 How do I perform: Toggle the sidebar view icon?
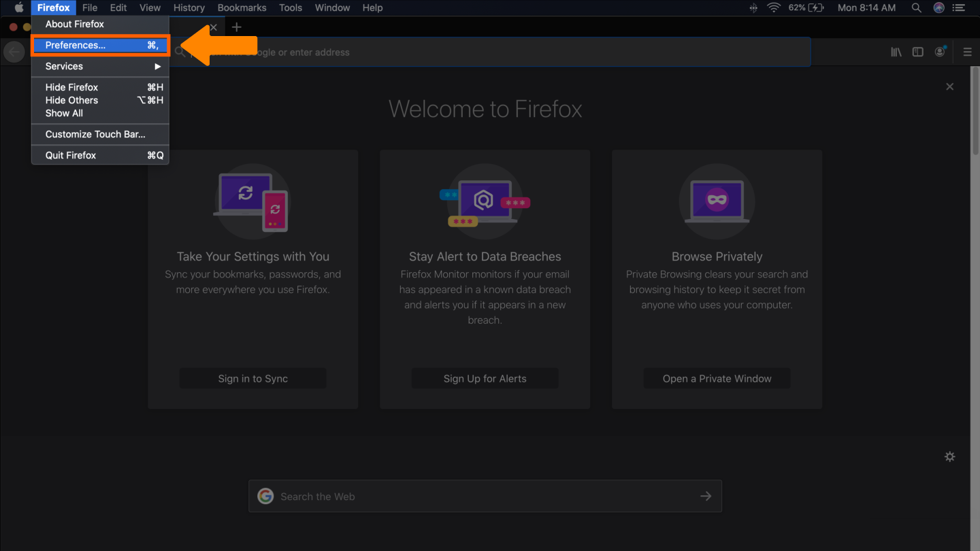[918, 52]
